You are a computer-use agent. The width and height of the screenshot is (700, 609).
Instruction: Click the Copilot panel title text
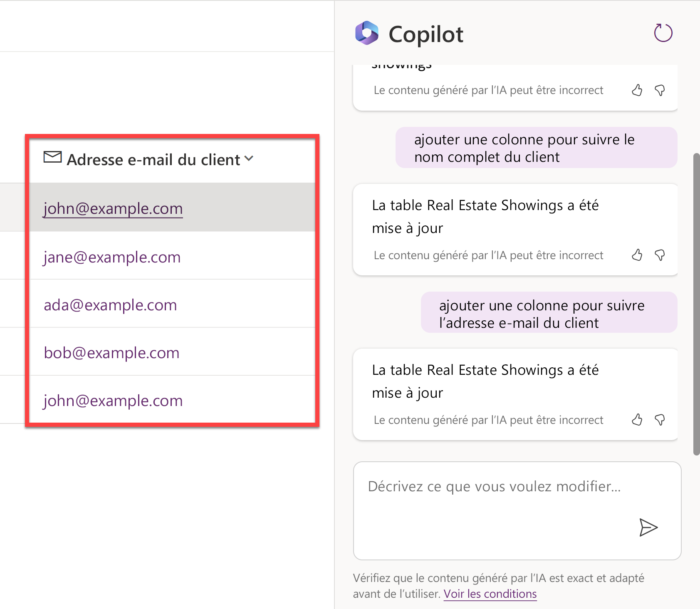(x=425, y=34)
